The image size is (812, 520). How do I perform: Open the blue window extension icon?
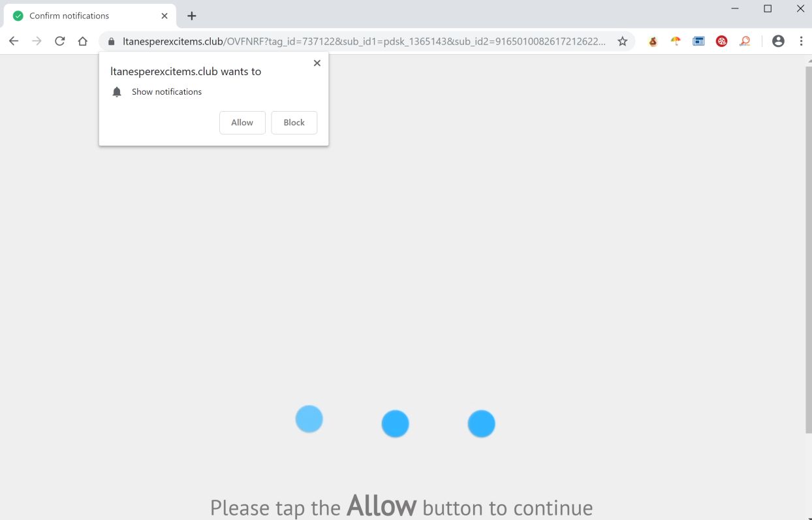click(x=698, y=41)
